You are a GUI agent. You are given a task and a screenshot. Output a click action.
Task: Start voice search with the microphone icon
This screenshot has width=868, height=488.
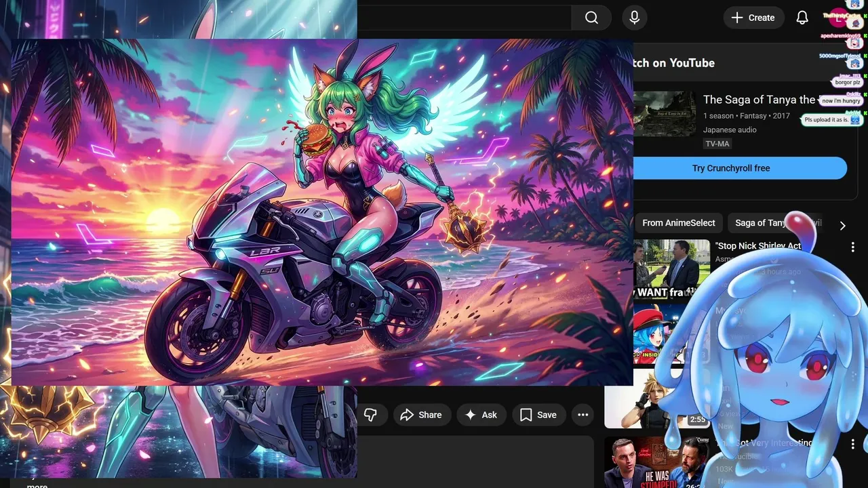click(x=635, y=18)
